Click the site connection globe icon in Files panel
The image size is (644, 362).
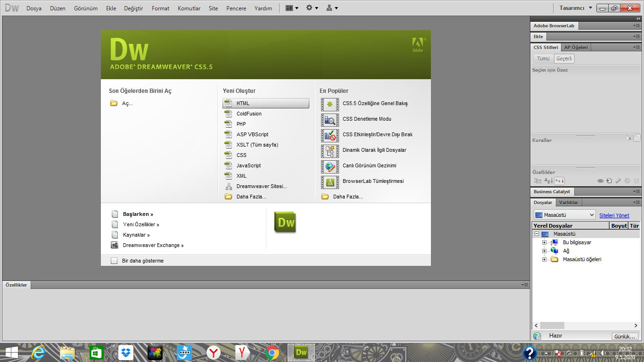pos(537,336)
